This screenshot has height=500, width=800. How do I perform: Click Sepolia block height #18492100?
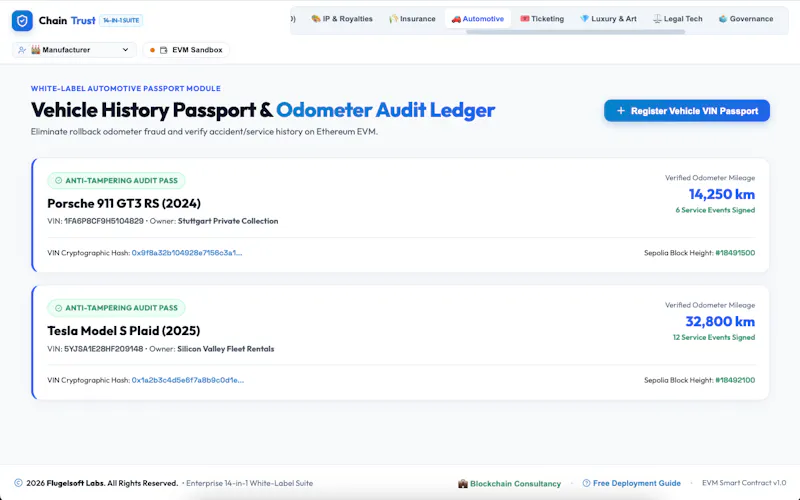pyautogui.click(x=735, y=380)
